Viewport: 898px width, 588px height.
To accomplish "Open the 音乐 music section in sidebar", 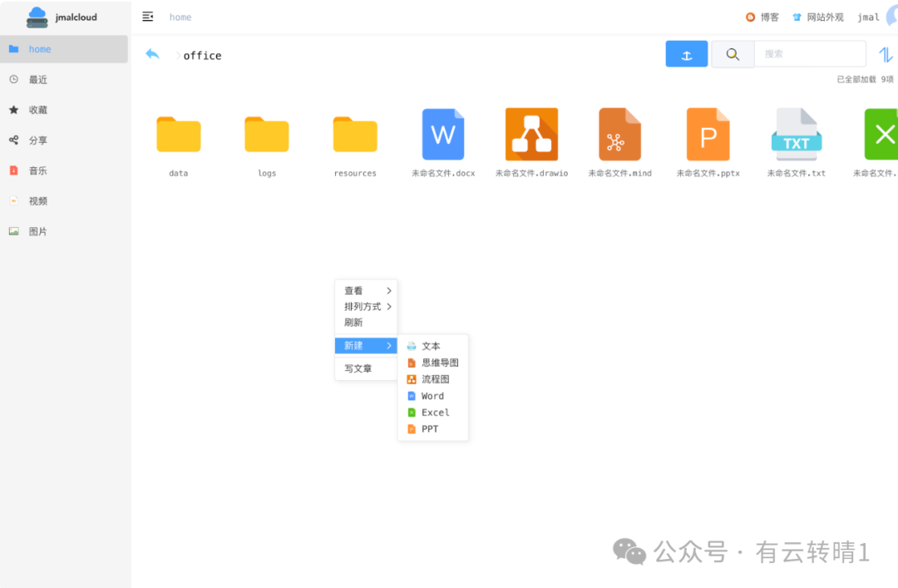I will pyautogui.click(x=35, y=170).
